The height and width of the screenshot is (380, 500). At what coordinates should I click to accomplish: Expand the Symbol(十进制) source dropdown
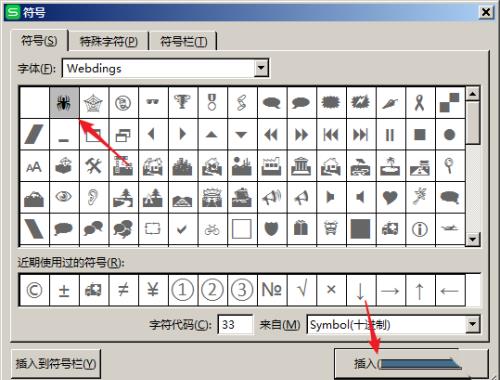point(473,324)
